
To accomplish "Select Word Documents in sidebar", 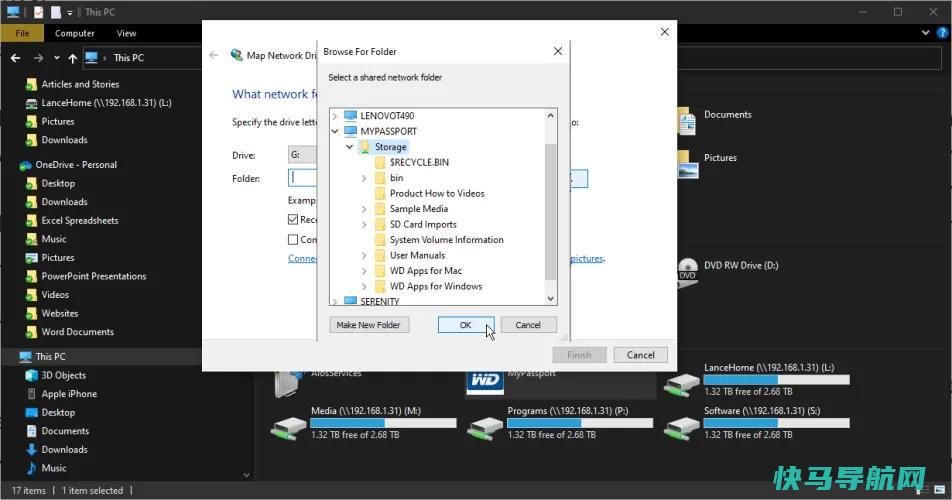I will (x=77, y=332).
